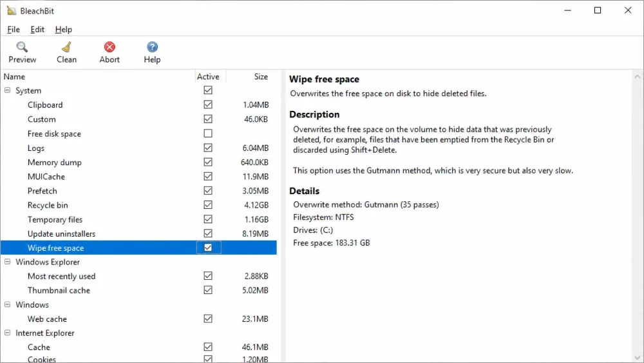Select the Web cache row
Screen dimensions: 644x363
138,319
